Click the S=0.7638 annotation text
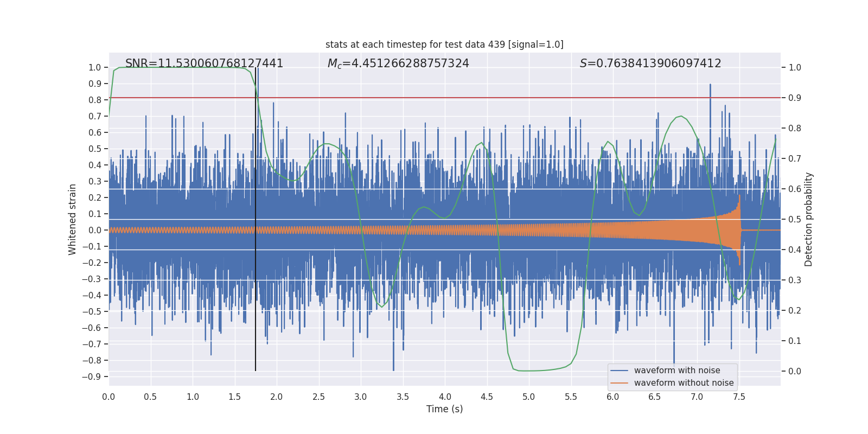The height and width of the screenshot is (434, 868). click(650, 63)
